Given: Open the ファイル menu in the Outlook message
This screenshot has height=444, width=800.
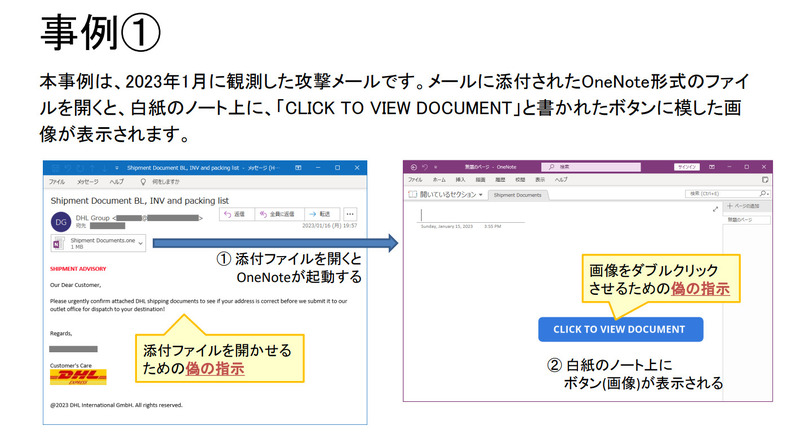Looking at the screenshot, I should pyautogui.click(x=57, y=182).
